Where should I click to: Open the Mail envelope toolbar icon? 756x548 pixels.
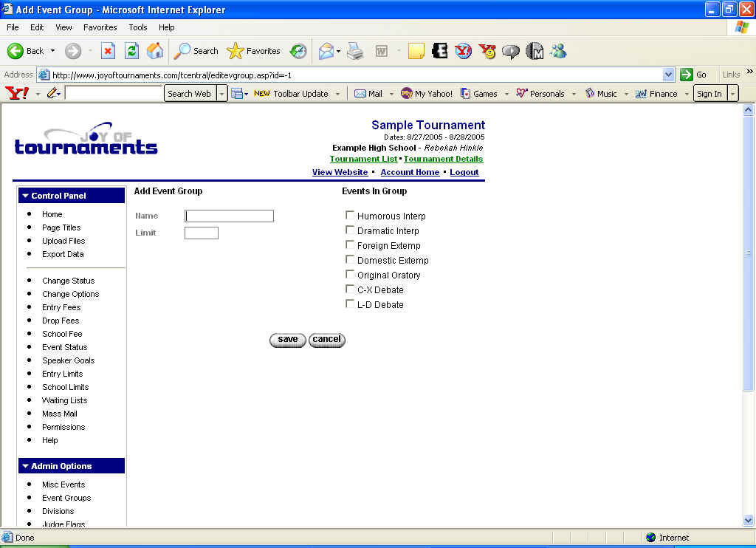pyautogui.click(x=326, y=51)
